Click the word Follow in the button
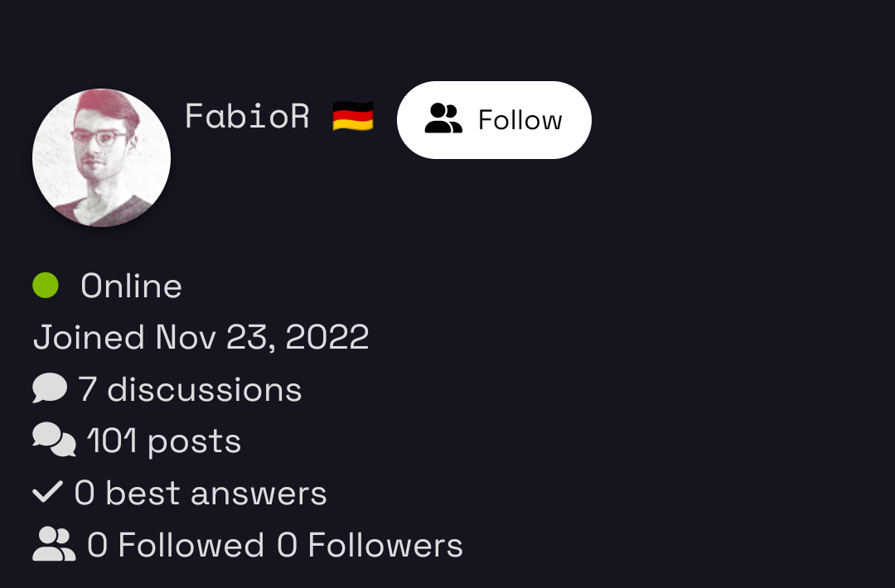Image resolution: width=895 pixels, height=588 pixels. pyautogui.click(x=520, y=121)
